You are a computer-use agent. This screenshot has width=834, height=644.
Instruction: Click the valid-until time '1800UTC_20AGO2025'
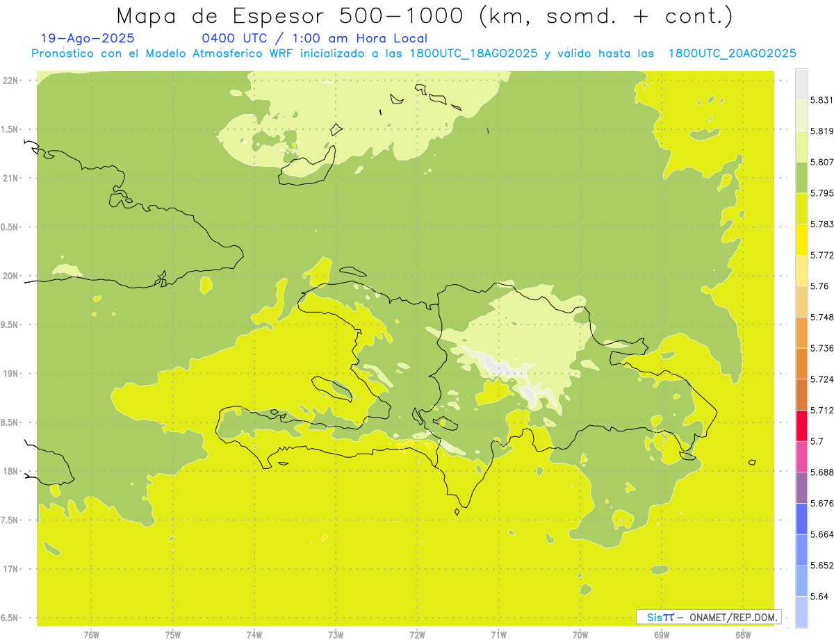pos(732,53)
